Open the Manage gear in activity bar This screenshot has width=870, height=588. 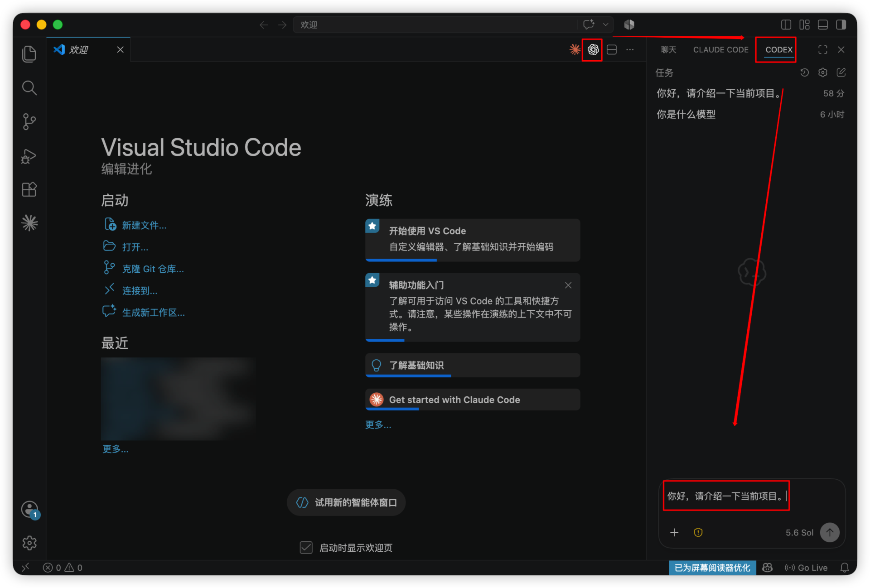click(x=29, y=543)
